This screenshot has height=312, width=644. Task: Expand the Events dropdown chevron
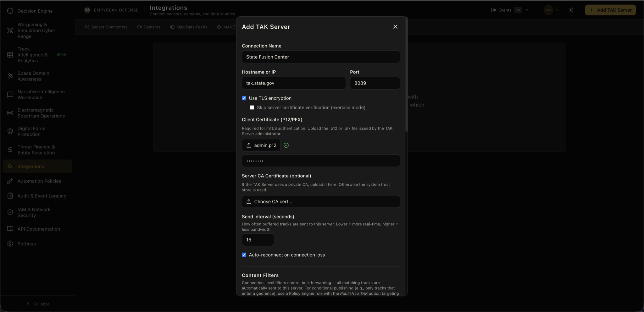coord(527,10)
